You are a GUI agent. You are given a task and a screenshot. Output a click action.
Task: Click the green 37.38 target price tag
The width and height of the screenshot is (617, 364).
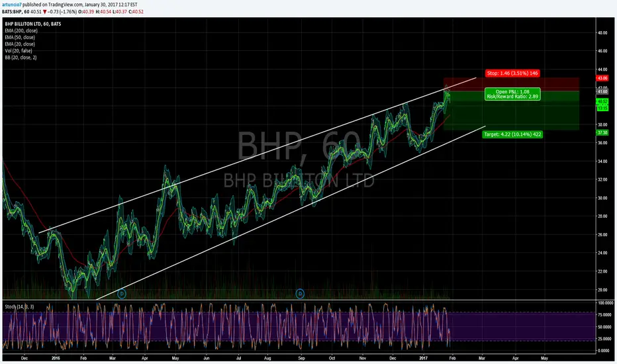tap(602, 132)
